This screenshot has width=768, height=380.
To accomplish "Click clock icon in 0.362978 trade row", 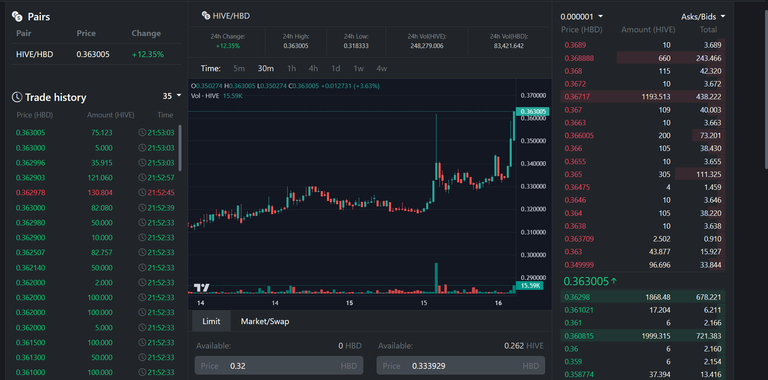I will [x=142, y=192].
